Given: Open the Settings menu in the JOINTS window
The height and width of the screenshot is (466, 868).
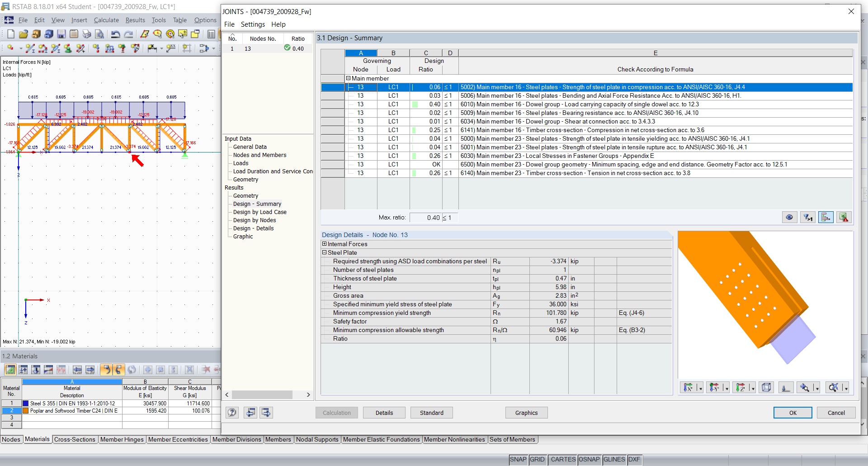Looking at the screenshot, I should point(253,24).
